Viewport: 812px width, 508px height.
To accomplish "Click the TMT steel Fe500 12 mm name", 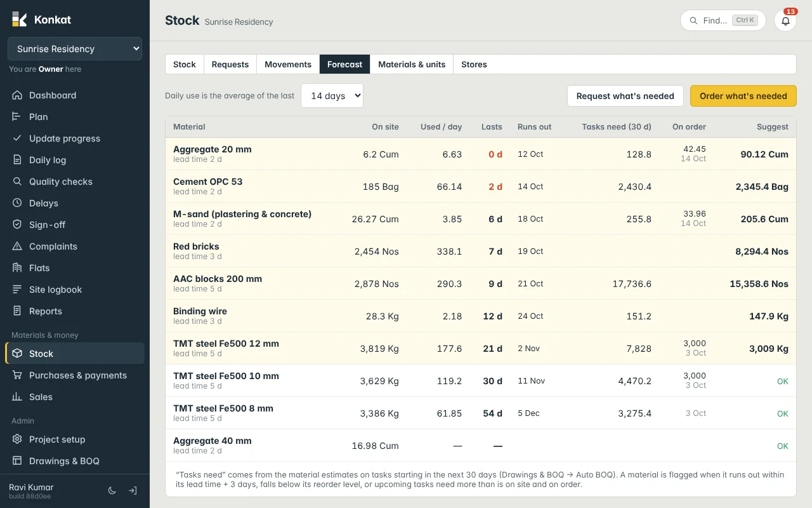I will tap(226, 344).
